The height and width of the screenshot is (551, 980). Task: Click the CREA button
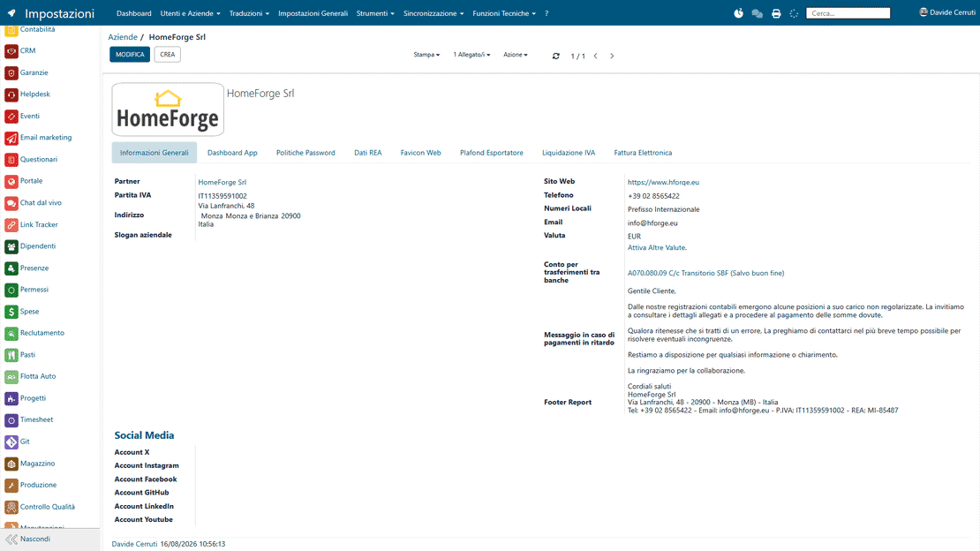(168, 55)
